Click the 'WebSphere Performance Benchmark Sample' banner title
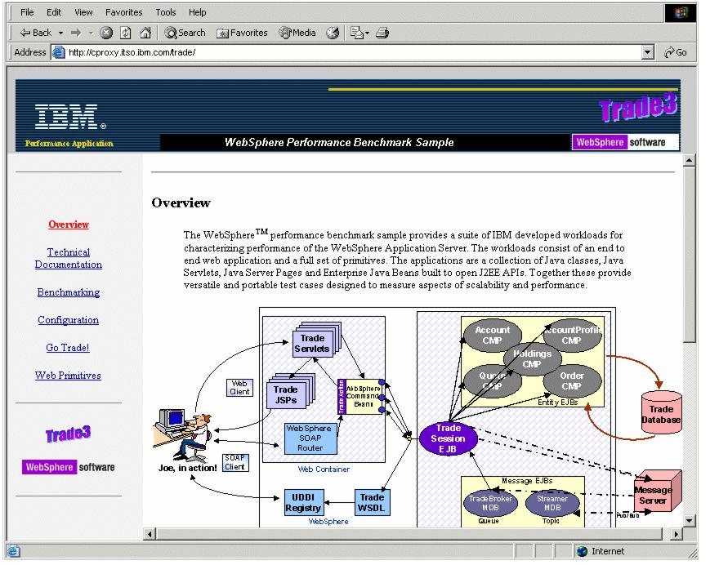The height and width of the screenshot is (565, 728). (339, 142)
